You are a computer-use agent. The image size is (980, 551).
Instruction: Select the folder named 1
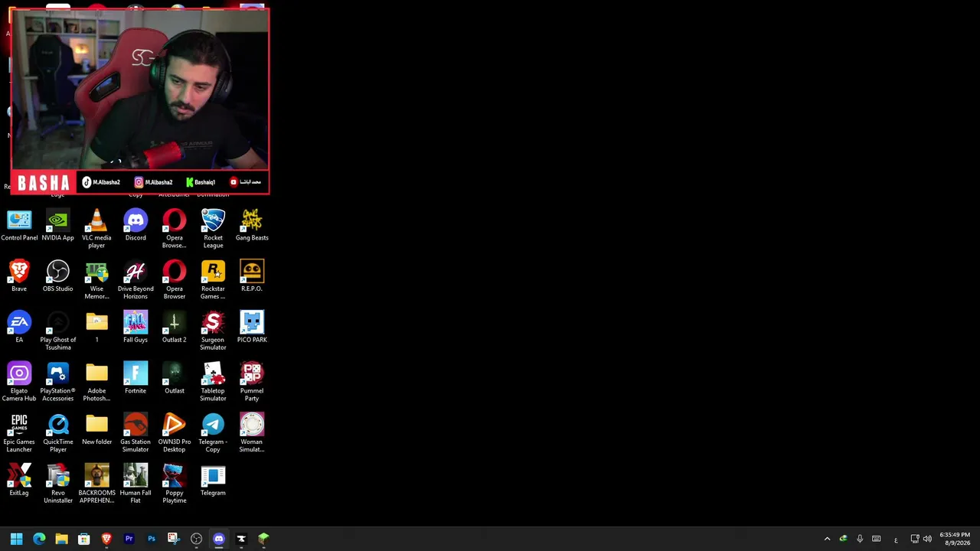click(96, 328)
